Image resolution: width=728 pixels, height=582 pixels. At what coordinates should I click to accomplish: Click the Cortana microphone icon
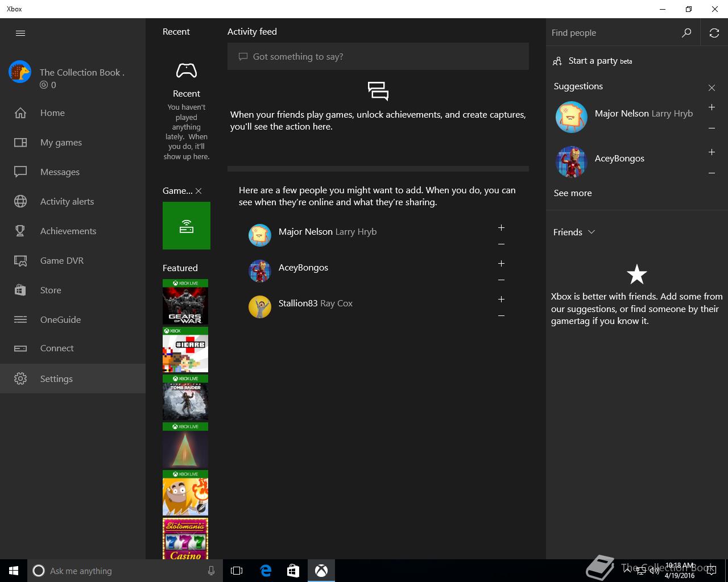[x=211, y=571]
